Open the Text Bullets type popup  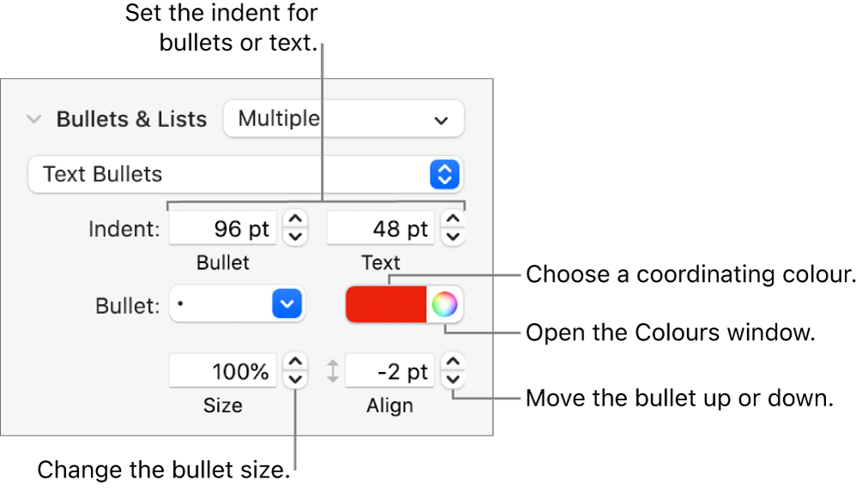pyautogui.click(x=245, y=174)
